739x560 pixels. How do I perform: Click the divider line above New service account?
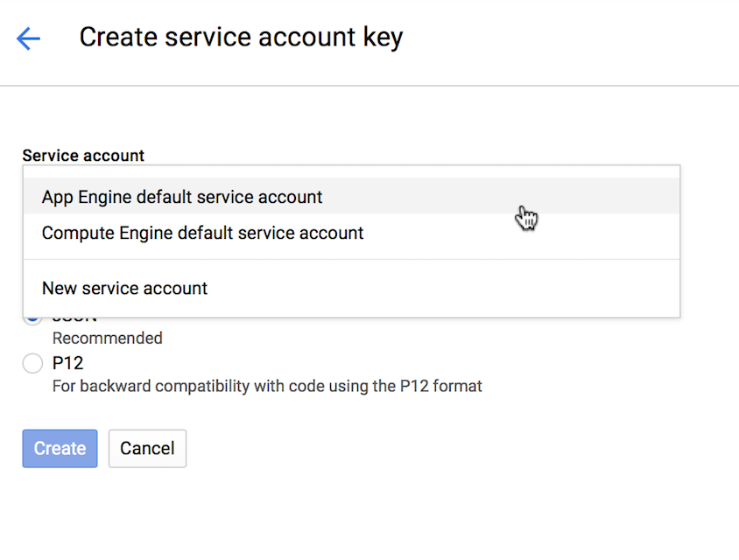tap(350, 260)
